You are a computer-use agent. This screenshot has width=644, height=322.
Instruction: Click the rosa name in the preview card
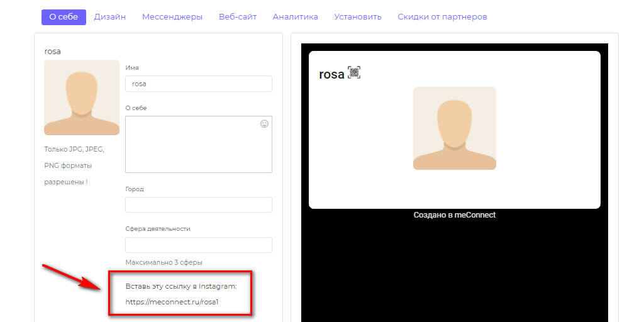pyautogui.click(x=331, y=74)
